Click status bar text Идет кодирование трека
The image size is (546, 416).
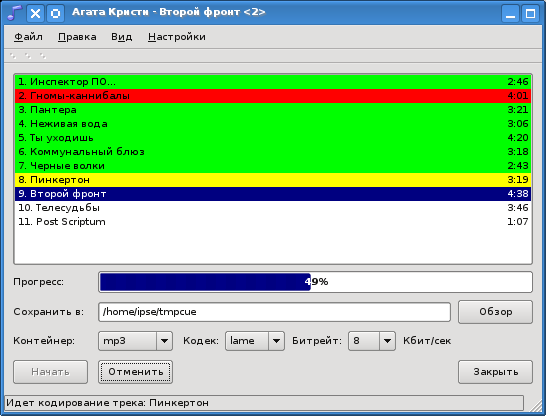tap(107, 403)
